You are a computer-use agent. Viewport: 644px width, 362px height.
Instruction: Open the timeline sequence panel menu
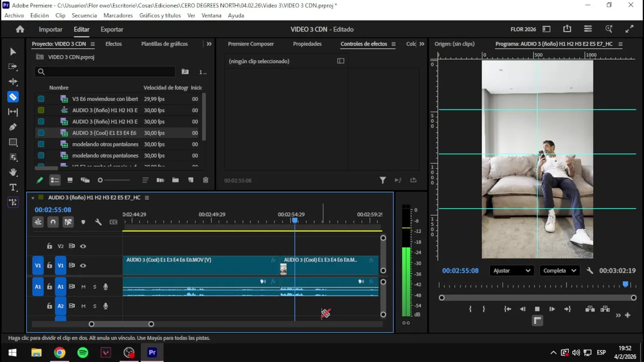(x=147, y=198)
